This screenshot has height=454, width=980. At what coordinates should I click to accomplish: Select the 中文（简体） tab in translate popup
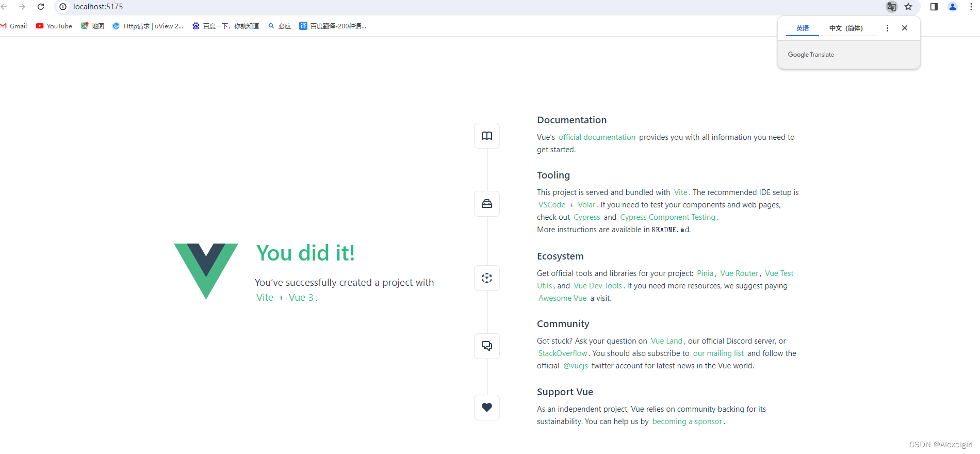click(x=846, y=28)
